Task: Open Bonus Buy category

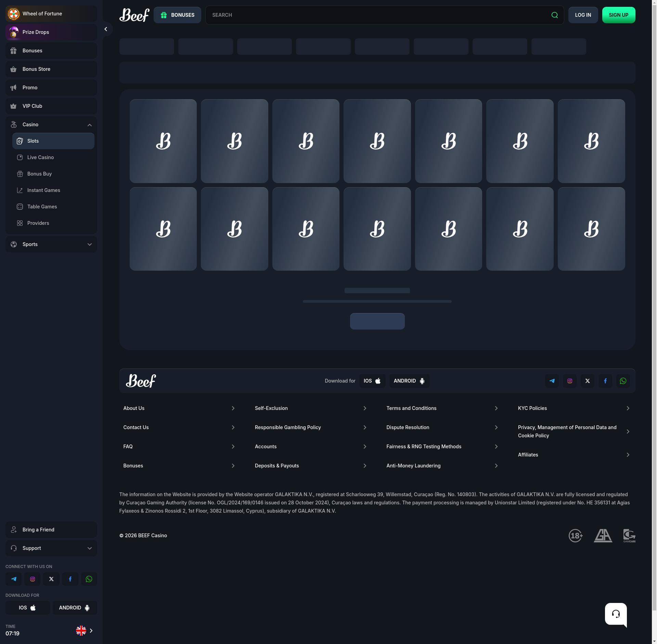Action: tap(39, 174)
